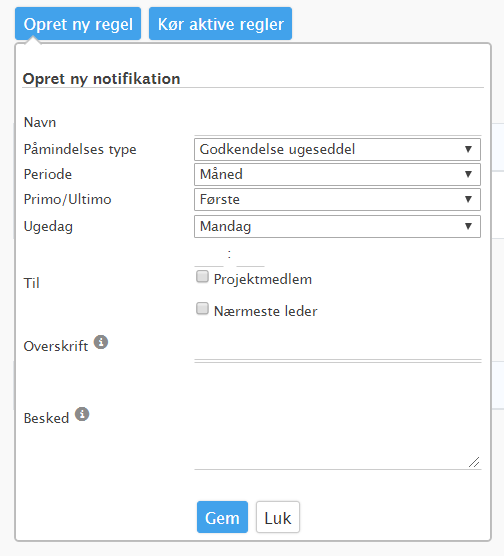The image size is (504, 556).
Task: Click the Opret ny regel button
Action: point(78,24)
